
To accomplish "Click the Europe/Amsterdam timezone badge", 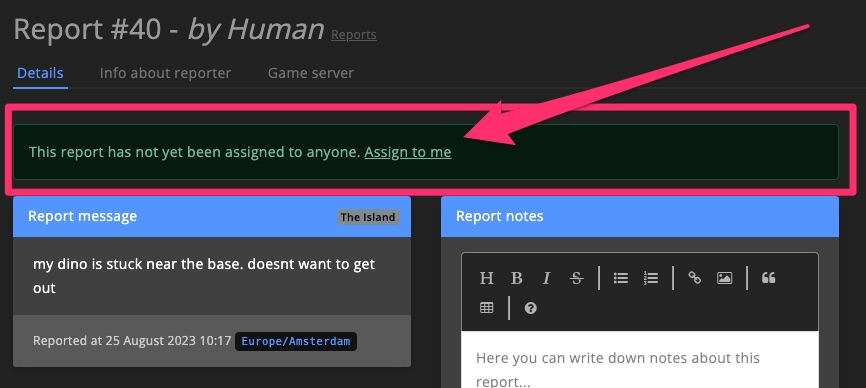I will point(295,341).
